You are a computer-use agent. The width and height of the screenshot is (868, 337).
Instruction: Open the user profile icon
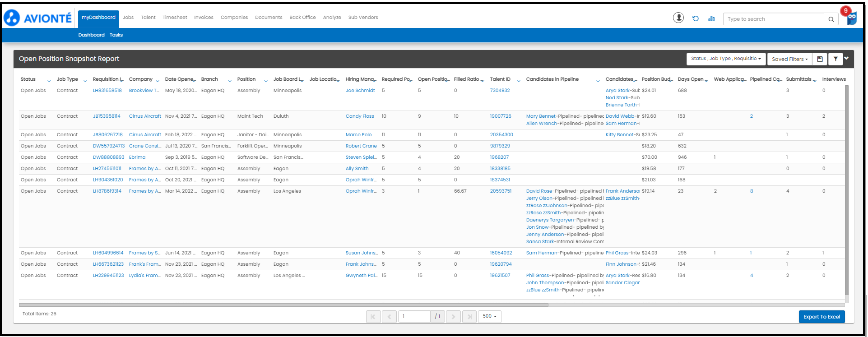[678, 18]
